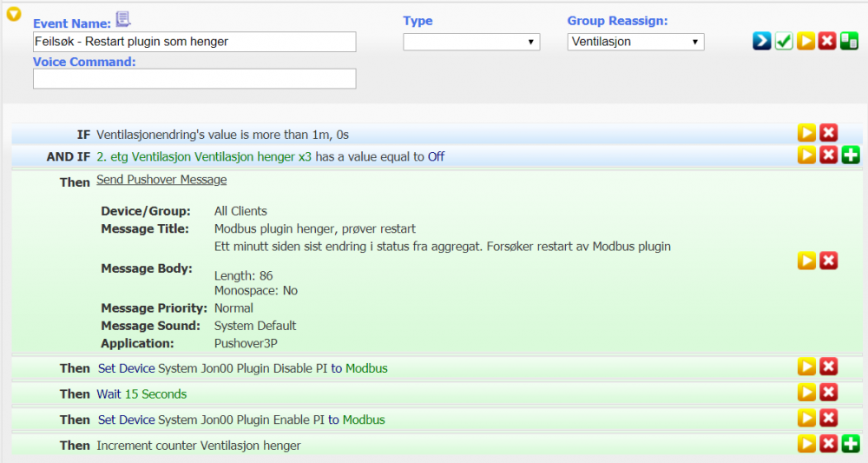Screen dimensions: 868x463
Task: Open the event notes icon beside Event Name
Action: 122,20
